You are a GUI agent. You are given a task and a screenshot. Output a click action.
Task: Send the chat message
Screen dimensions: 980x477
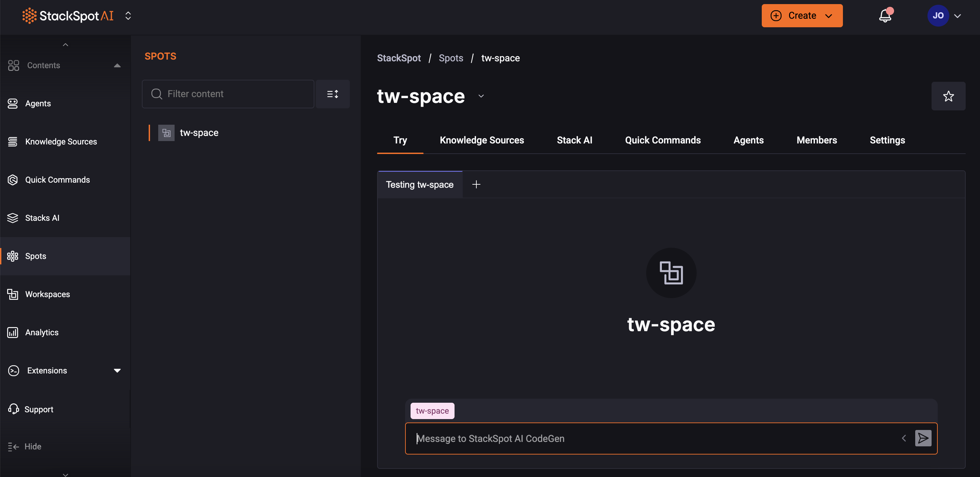pos(923,438)
